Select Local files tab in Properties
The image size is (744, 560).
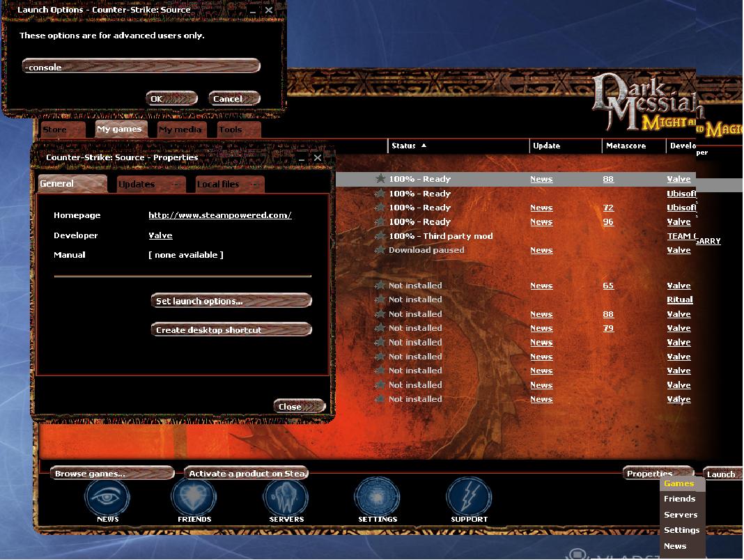[x=229, y=184]
